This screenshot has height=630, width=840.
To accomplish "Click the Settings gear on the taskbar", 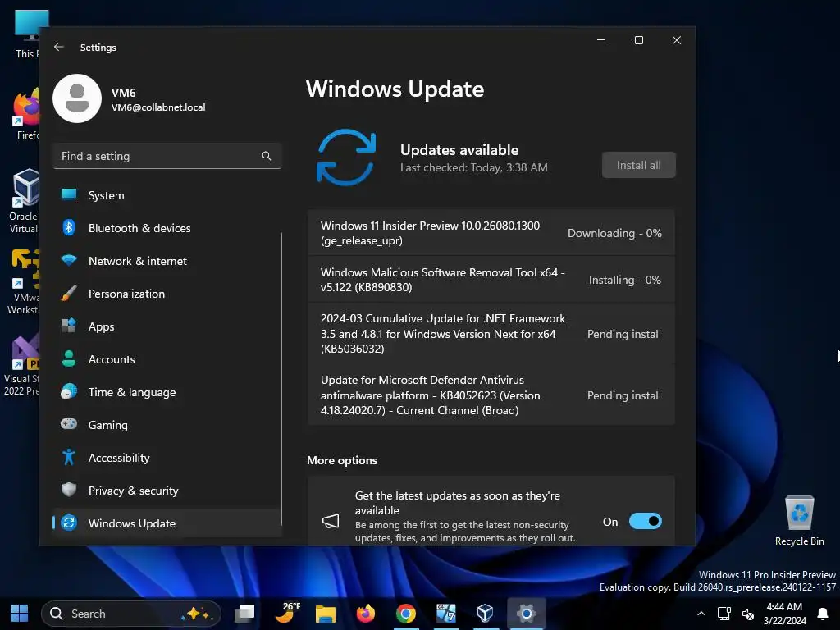I will 526,614.
